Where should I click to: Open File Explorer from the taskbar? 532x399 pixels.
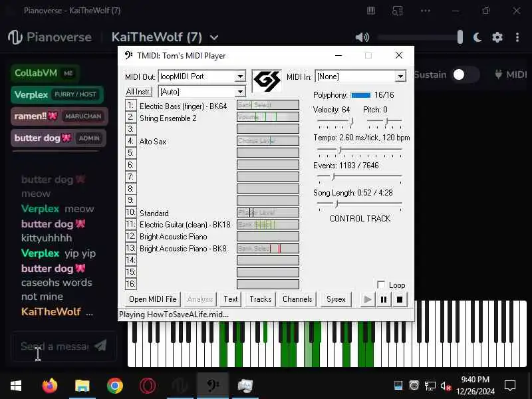pyautogui.click(x=82, y=386)
